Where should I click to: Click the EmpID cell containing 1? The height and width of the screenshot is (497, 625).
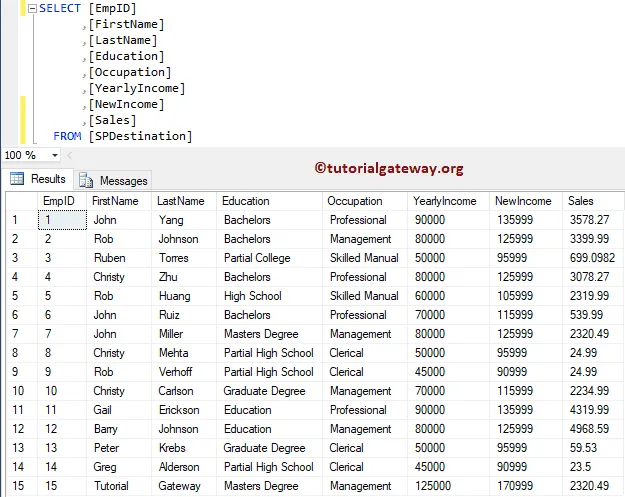(62, 220)
